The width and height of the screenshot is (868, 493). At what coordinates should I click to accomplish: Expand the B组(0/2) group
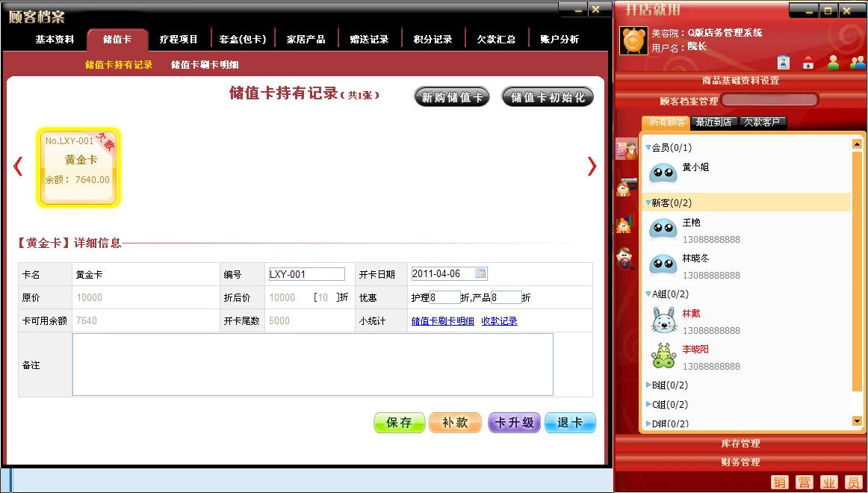[x=648, y=385]
